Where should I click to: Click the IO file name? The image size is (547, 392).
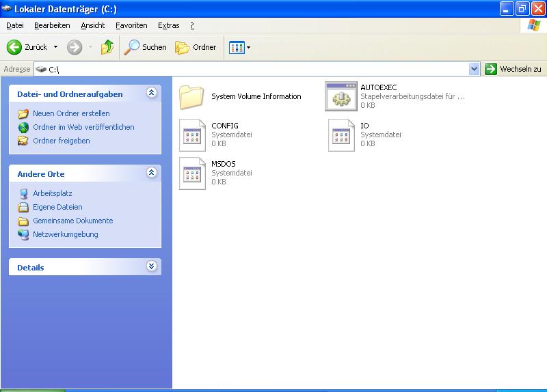pyautogui.click(x=364, y=126)
